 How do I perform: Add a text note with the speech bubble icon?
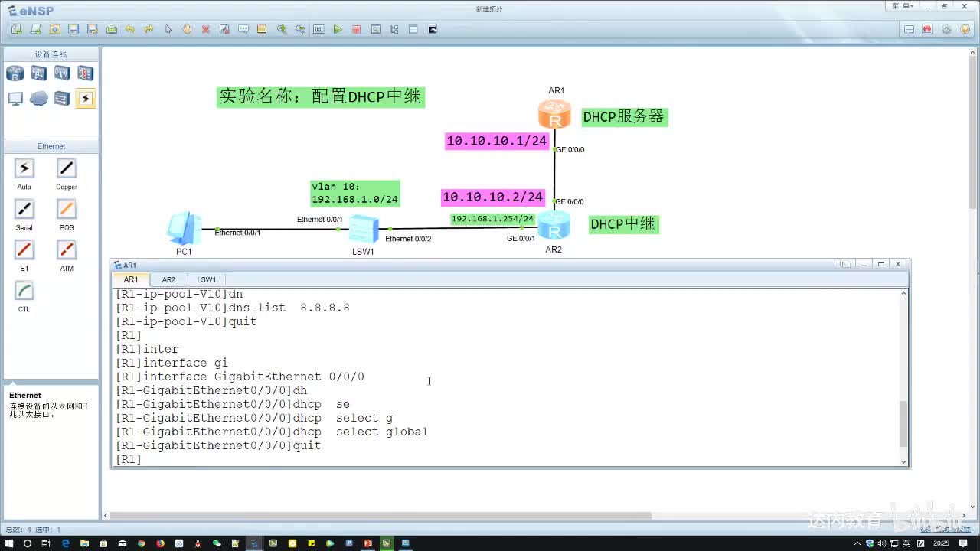(243, 29)
